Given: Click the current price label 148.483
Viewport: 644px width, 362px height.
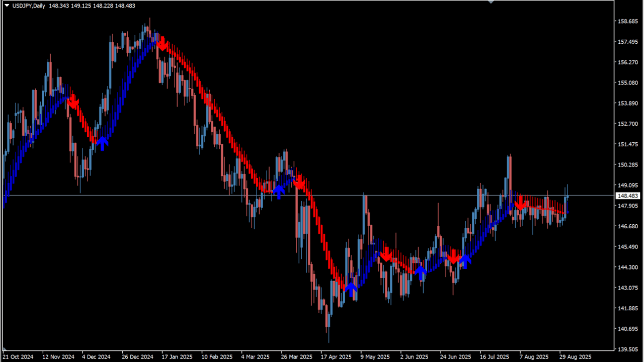Looking at the screenshot, I should coord(627,196).
